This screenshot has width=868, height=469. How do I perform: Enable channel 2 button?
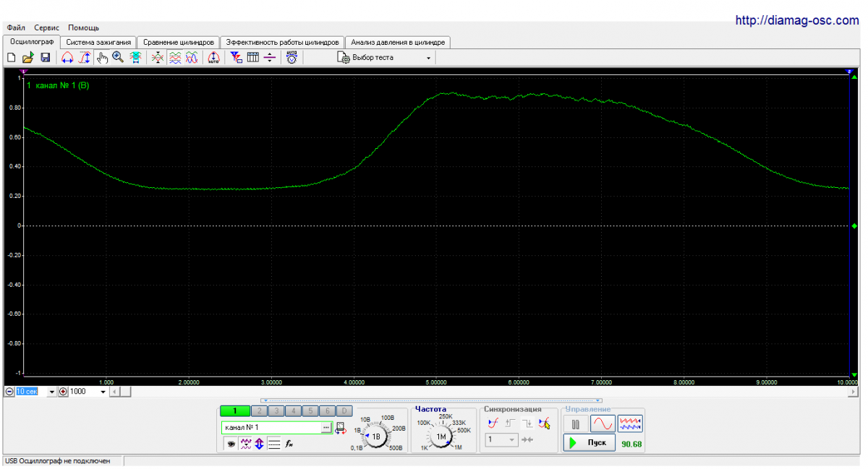tap(258, 411)
